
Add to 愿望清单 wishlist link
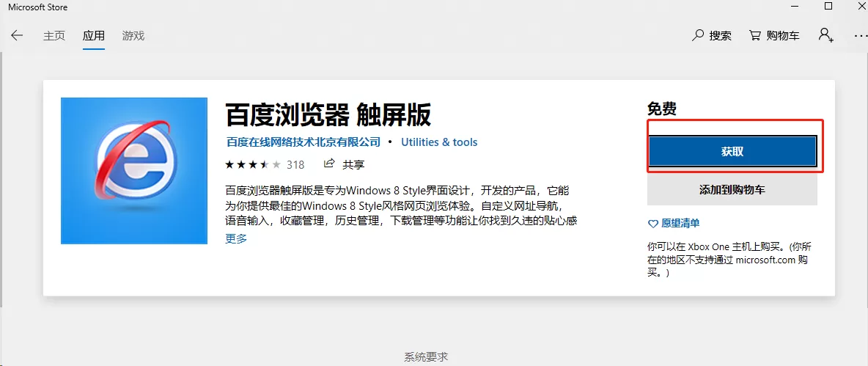680,223
